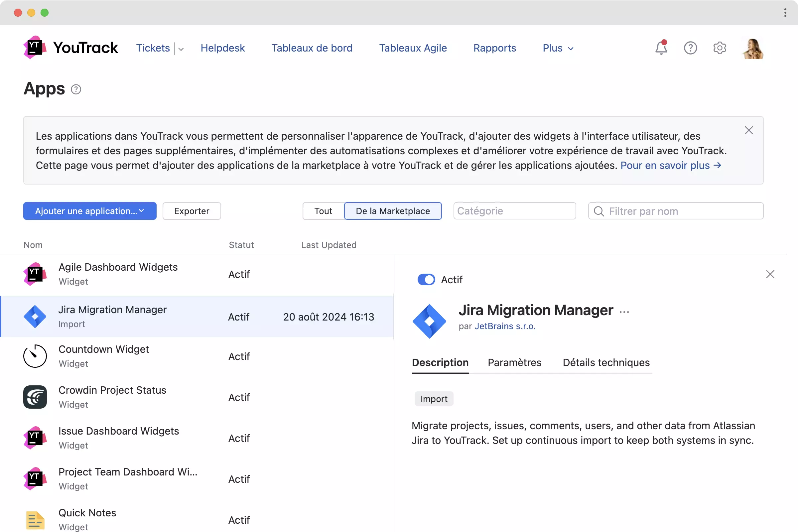798x532 pixels.
Task: Click the help question mark icon in header
Action: point(690,48)
